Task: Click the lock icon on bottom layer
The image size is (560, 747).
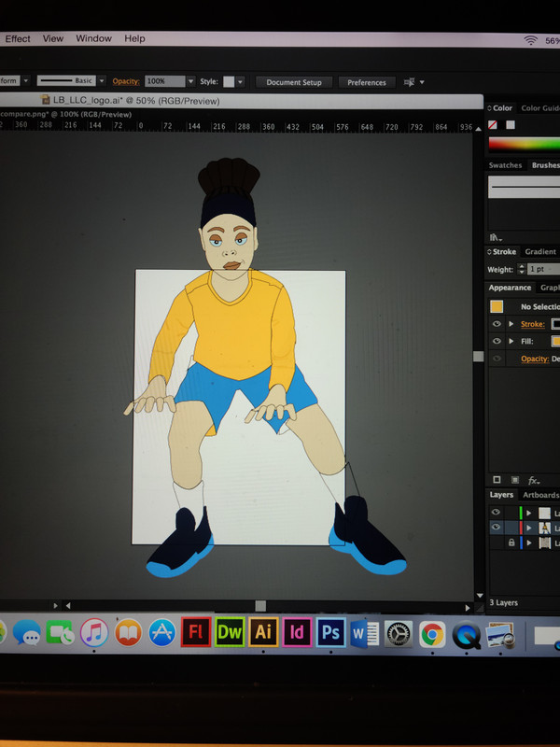Action: [511, 543]
